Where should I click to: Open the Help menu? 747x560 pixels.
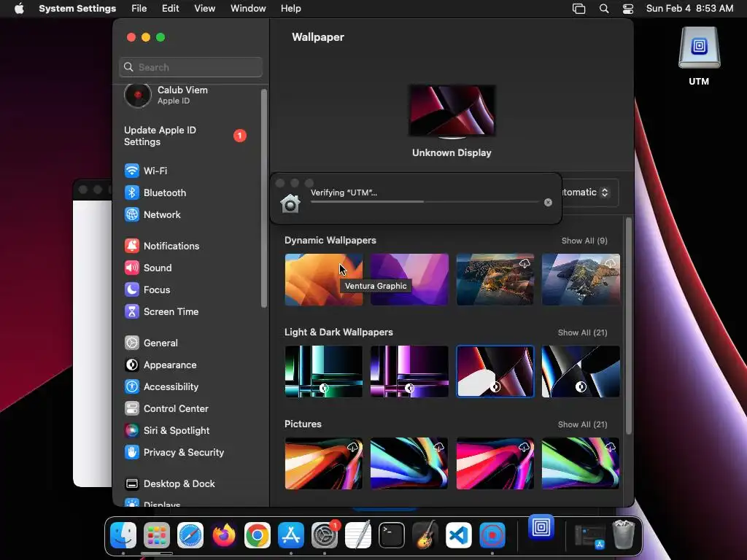pos(290,9)
